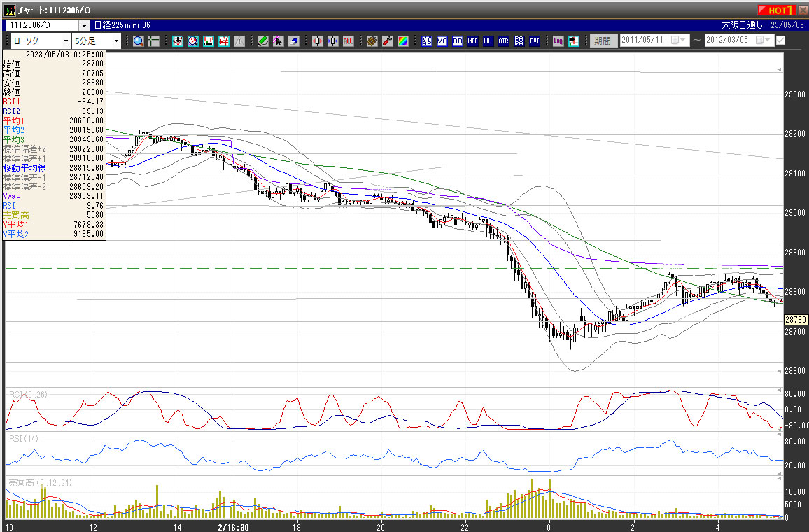Viewport: 809px width, 532px height.
Task: Click the down-arrow chart download icon
Action: click(x=178, y=41)
